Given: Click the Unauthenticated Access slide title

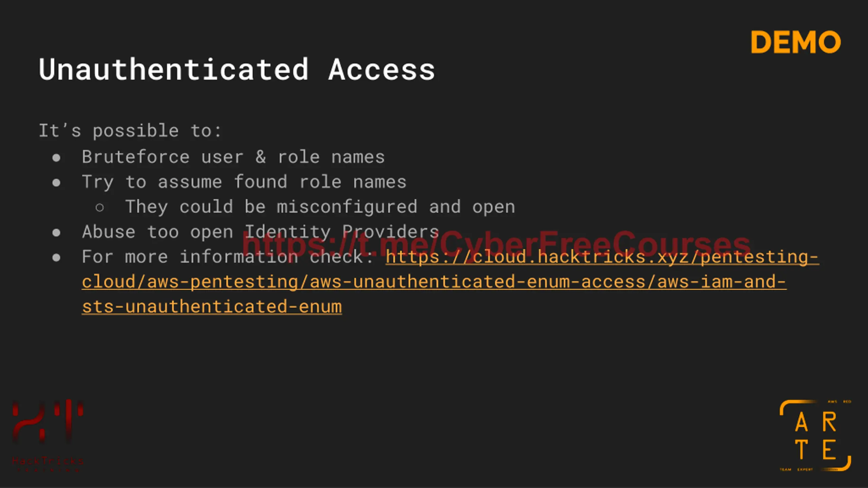Looking at the screenshot, I should [237, 69].
